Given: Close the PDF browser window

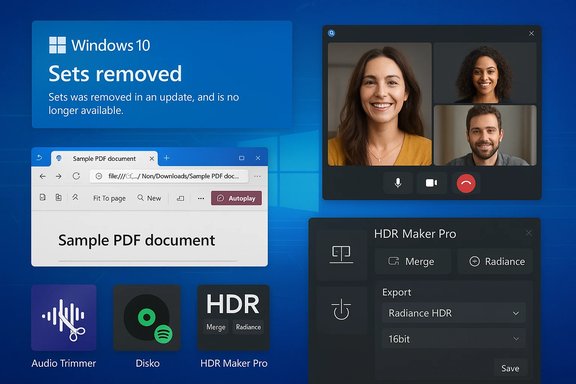Looking at the screenshot, I should (x=258, y=158).
